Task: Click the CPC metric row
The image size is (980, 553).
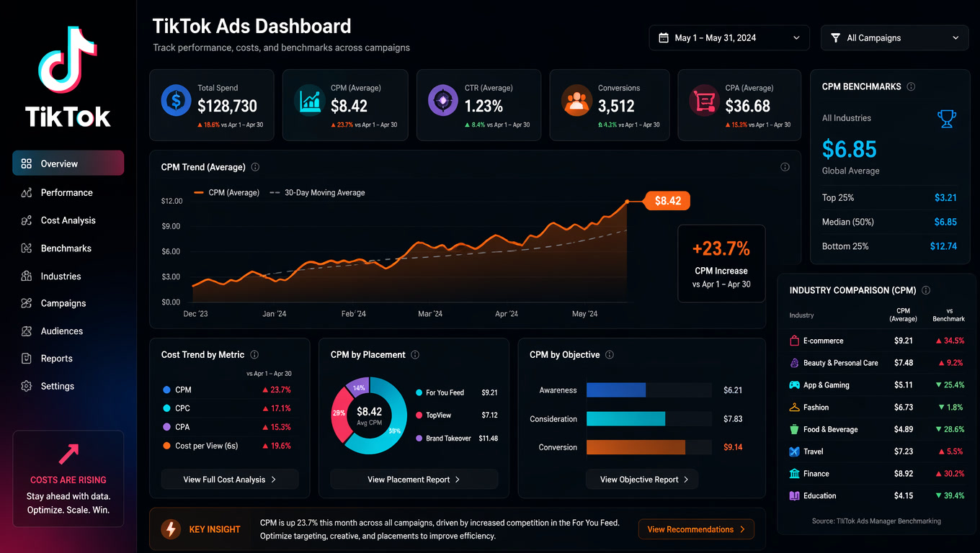Action: click(x=227, y=408)
